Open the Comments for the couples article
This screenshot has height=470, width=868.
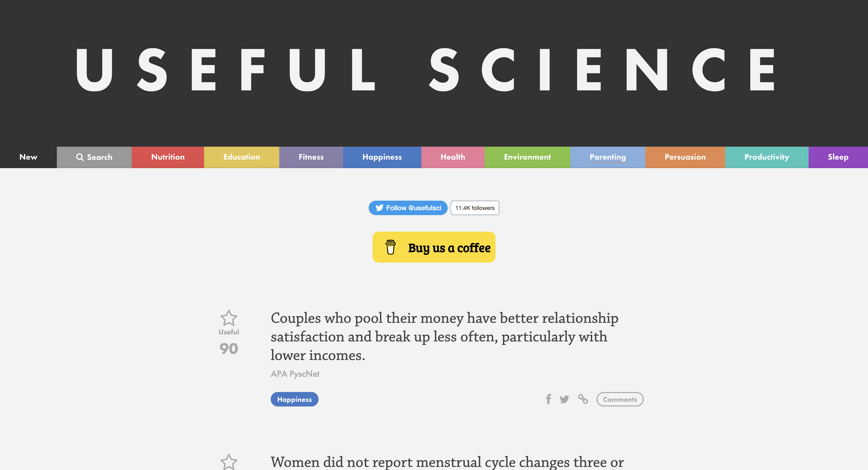coord(620,399)
